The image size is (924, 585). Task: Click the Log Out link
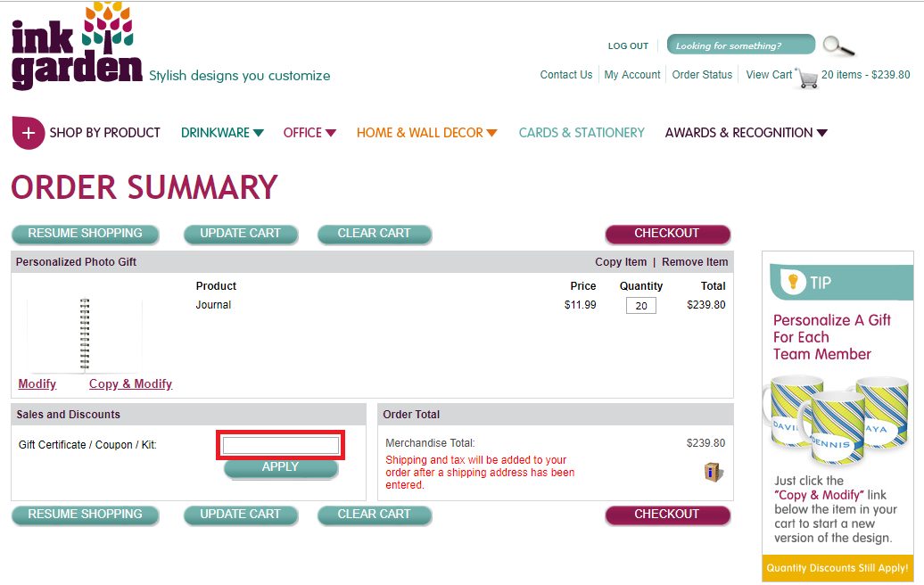pyautogui.click(x=628, y=46)
